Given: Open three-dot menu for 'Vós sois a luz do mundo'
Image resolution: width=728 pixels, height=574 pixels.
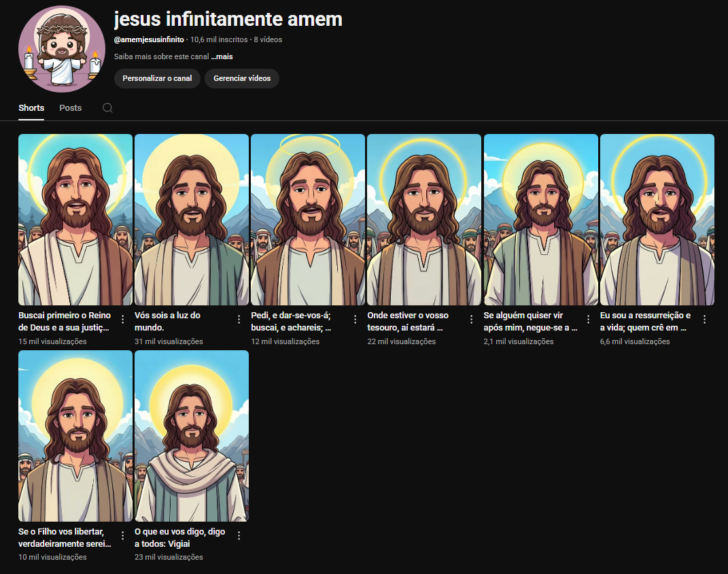Looking at the screenshot, I should coord(239,319).
